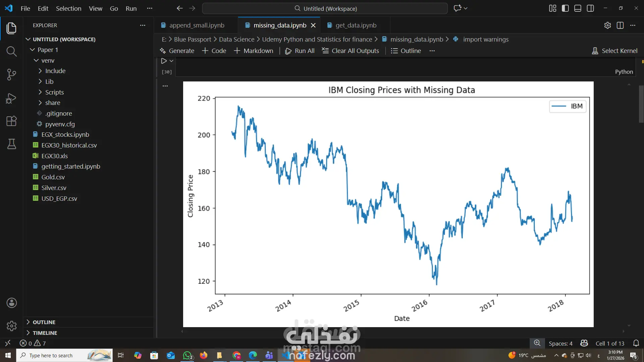Close the missing_data.ipynb tab
Screen dimensions: 644x362
pyautogui.click(x=313, y=25)
